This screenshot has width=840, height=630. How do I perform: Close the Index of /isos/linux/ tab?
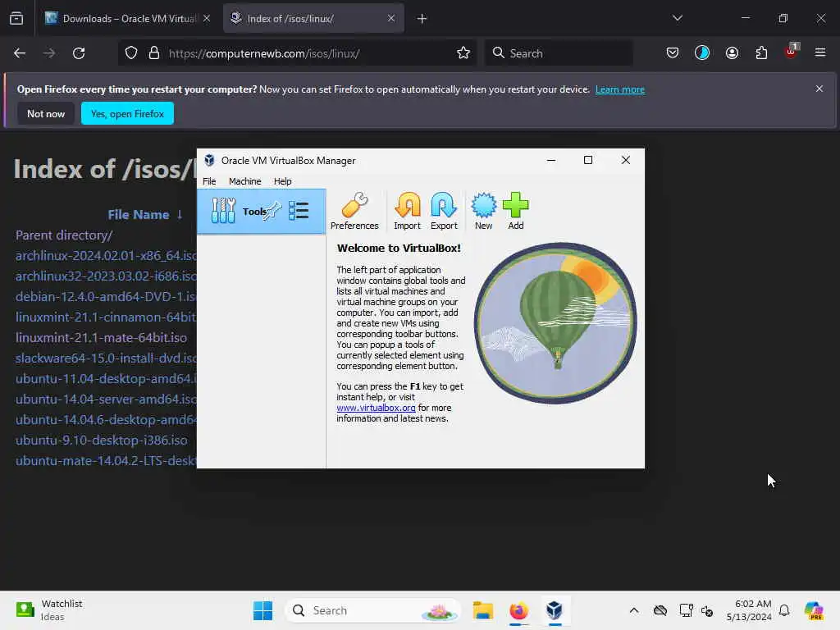click(391, 18)
